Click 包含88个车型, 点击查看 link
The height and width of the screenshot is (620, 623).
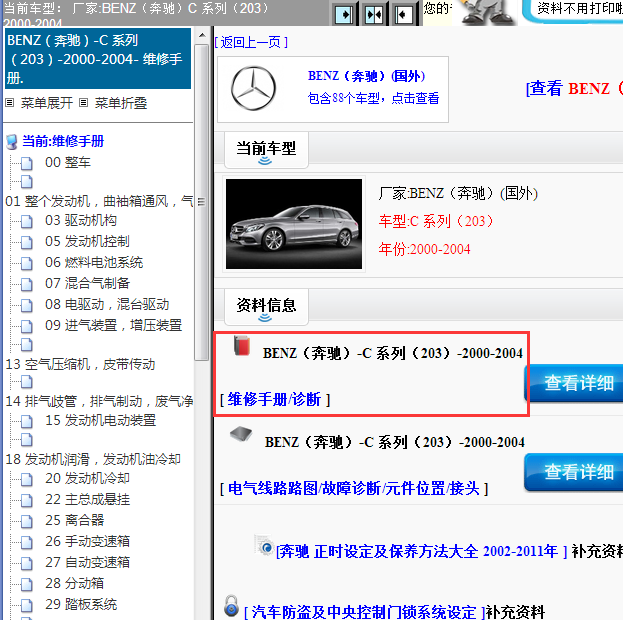(373, 98)
